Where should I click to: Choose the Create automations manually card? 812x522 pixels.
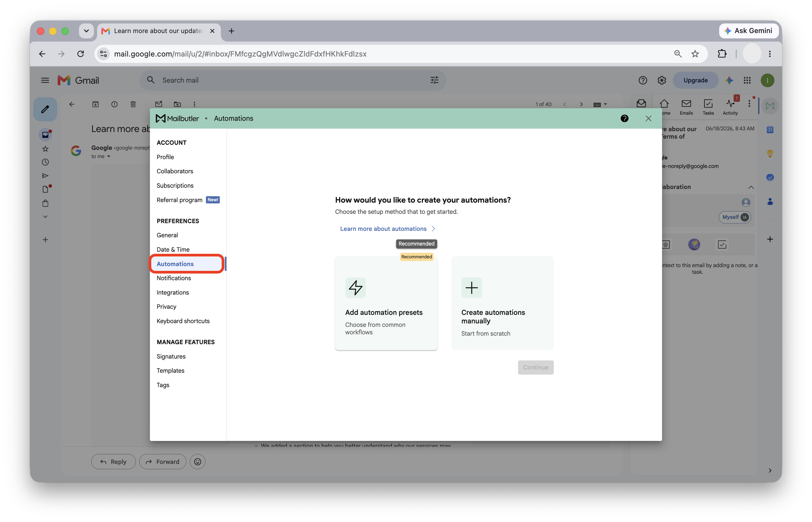tap(502, 303)
